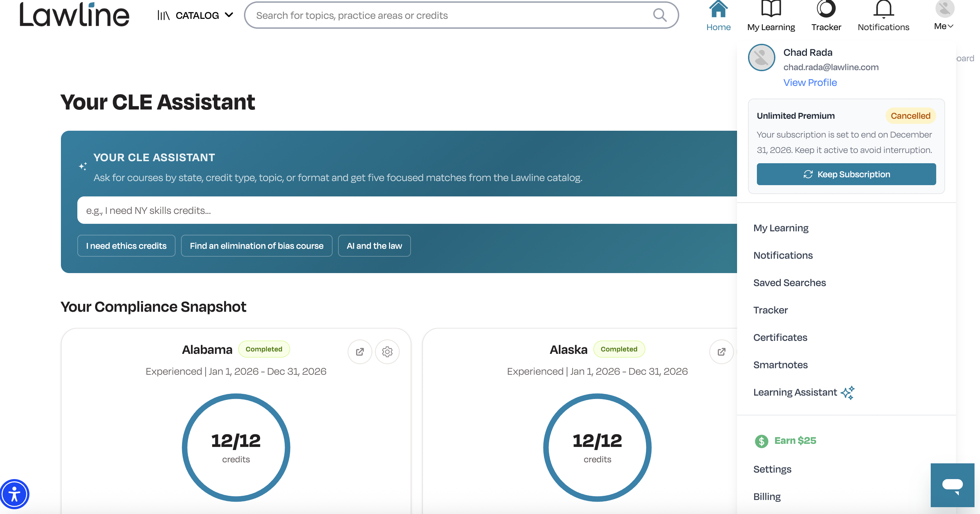Viewport: 980px width, 514px height.
Task: Open Alaska tracker external link icon
Action: (x=721, y=351)
